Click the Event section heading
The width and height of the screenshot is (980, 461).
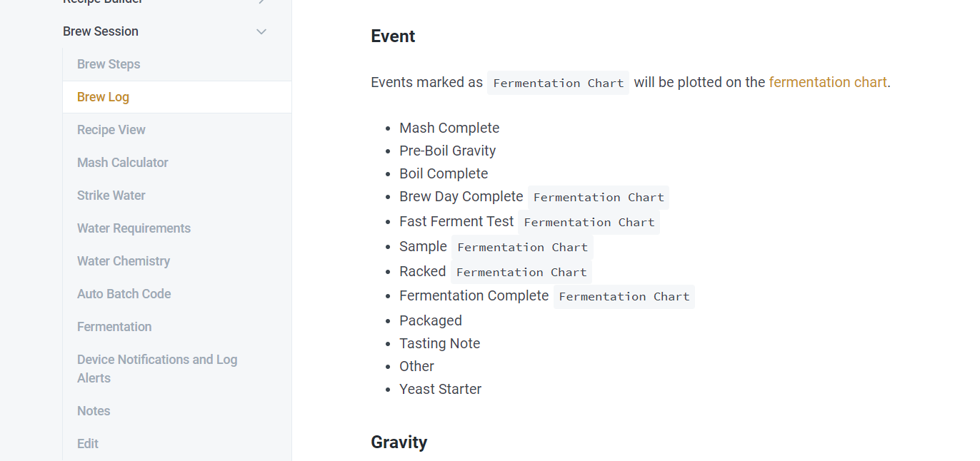point(393,36)
